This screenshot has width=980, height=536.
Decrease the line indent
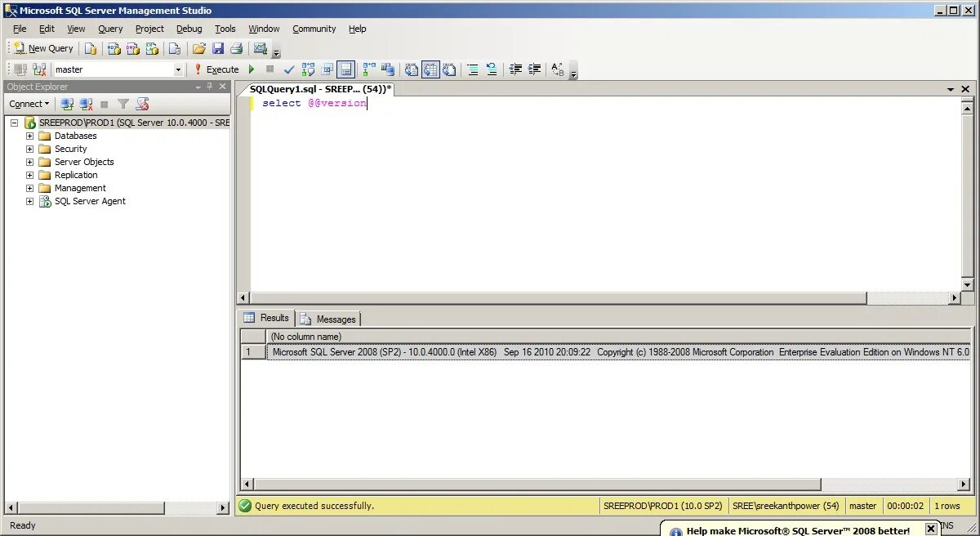click(515, 69)
